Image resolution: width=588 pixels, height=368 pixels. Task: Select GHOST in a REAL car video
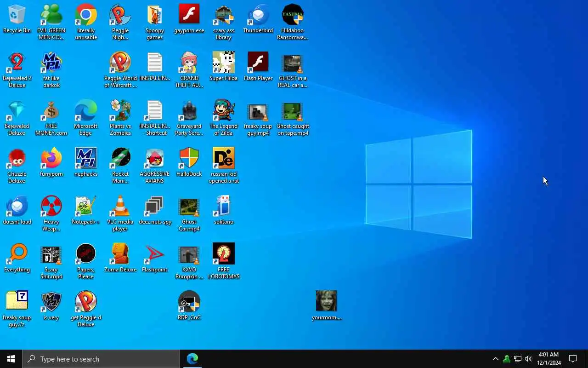pos(293,63)
